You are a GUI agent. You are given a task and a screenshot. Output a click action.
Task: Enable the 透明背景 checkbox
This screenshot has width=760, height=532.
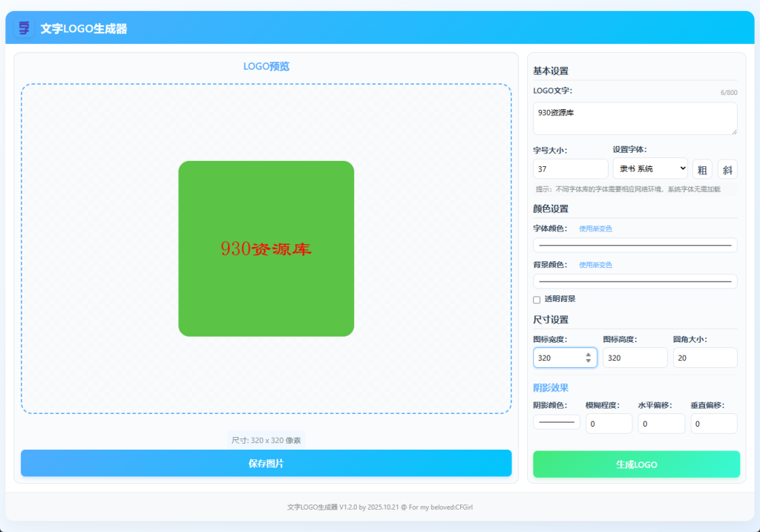coord(537,299)
